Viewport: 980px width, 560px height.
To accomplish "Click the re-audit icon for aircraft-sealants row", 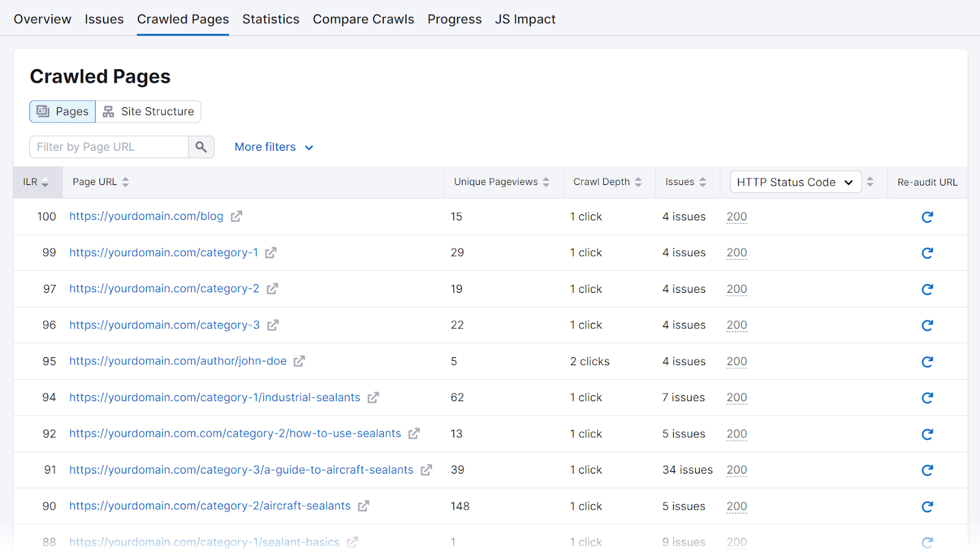I will pyautogui.click(x=927, y=506).
